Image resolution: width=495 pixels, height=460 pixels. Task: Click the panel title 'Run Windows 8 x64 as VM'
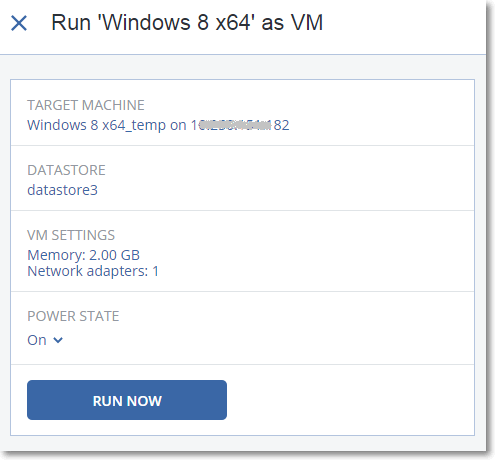click(x=187, y=23)
